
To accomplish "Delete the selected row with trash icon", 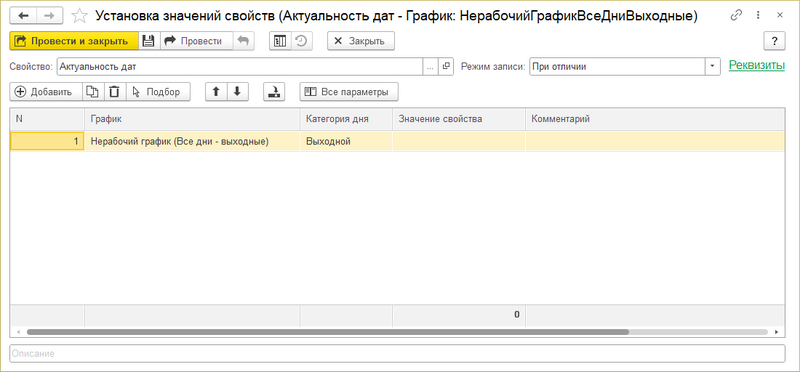I will pos(115,92).
